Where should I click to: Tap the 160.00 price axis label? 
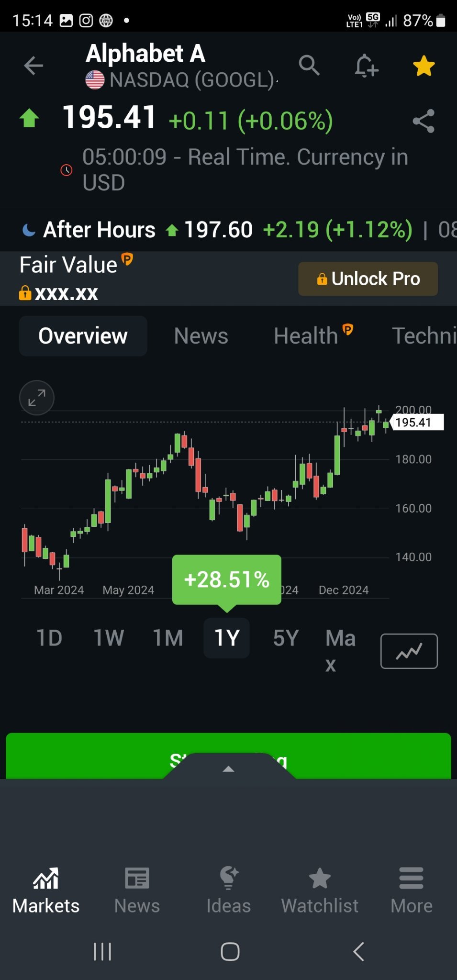point(413,508)
